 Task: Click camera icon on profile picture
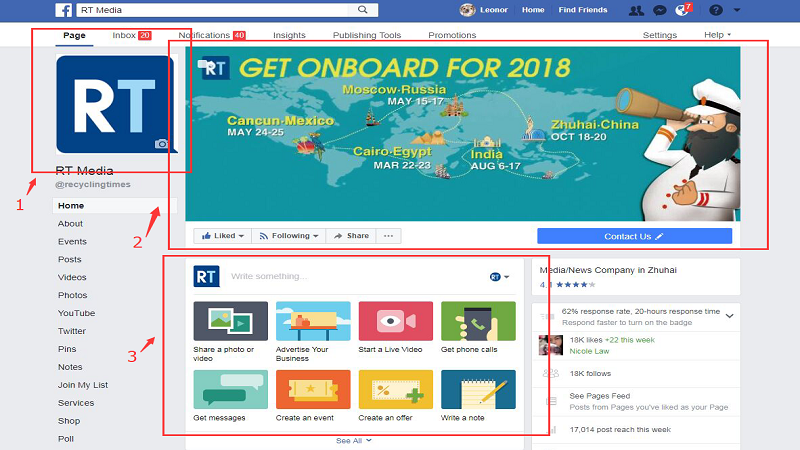pos(162,144)
